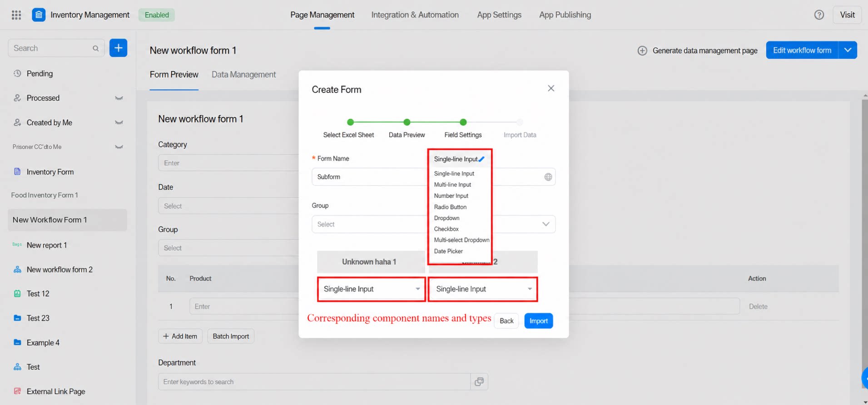Click the Generate data management page plus icon

(x=642, y=51)
